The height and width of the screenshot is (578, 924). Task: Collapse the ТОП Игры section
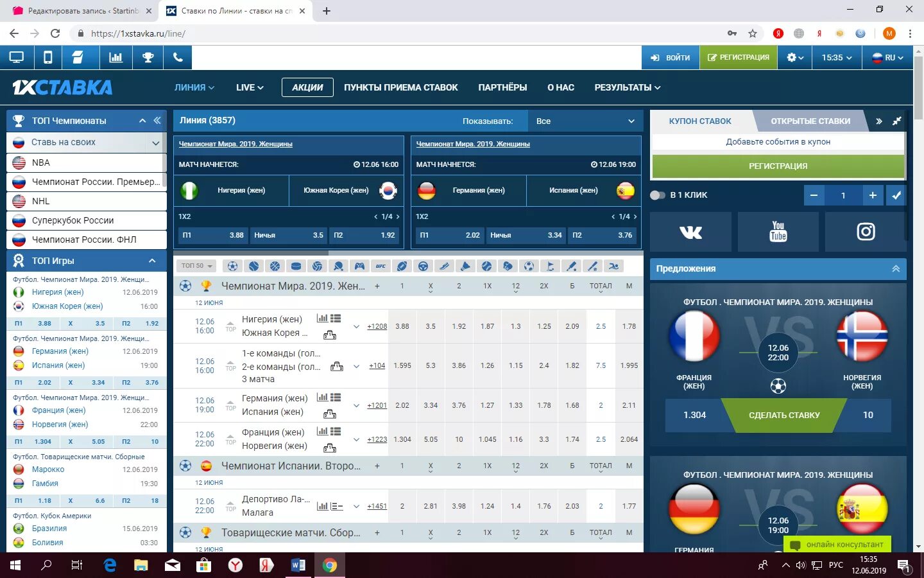click(x=152, y=261)
